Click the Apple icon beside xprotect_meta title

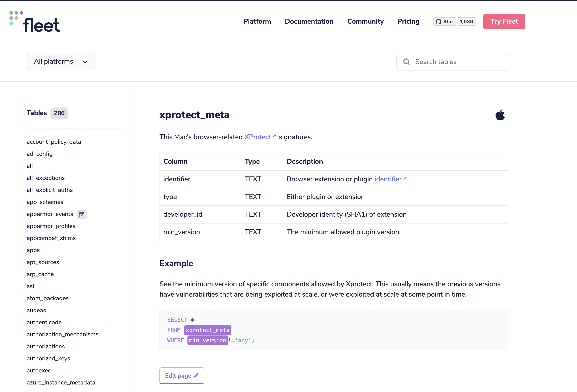[x=500, y=115]
